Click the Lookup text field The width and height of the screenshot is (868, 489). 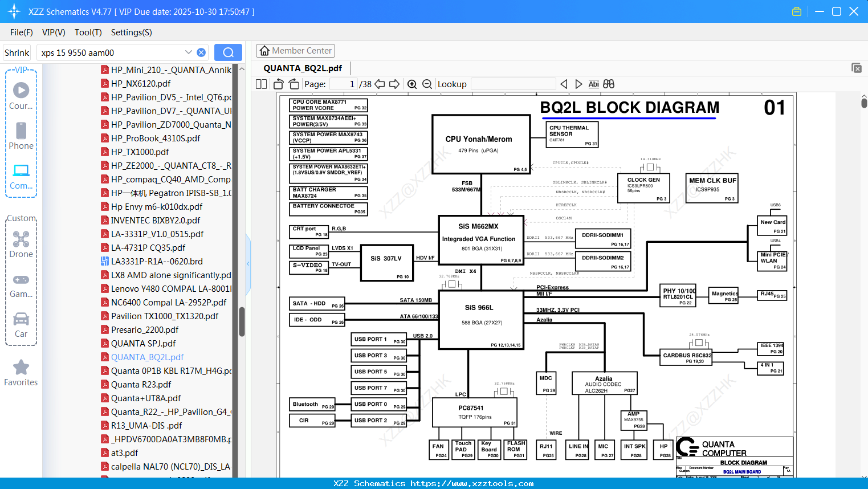(513, 84)
